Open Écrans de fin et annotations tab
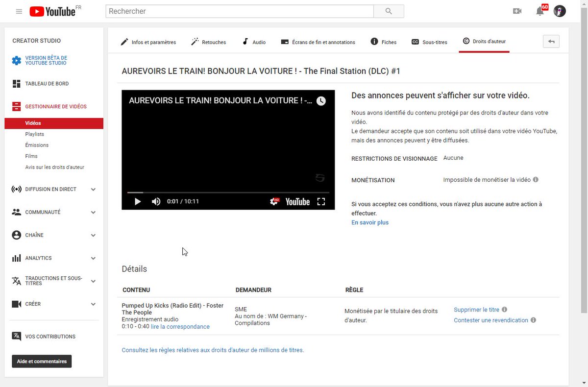588x387 pixels. [x=318, y=42]
